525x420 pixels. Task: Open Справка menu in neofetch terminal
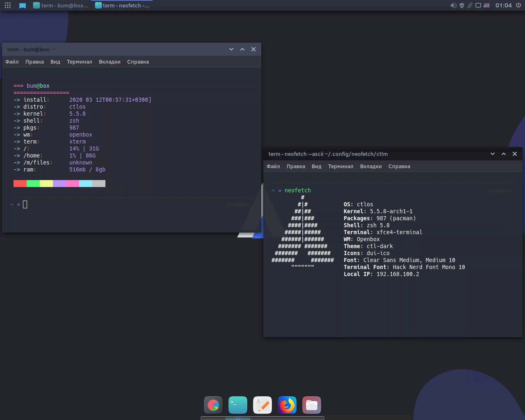click(x=399, y=166)
